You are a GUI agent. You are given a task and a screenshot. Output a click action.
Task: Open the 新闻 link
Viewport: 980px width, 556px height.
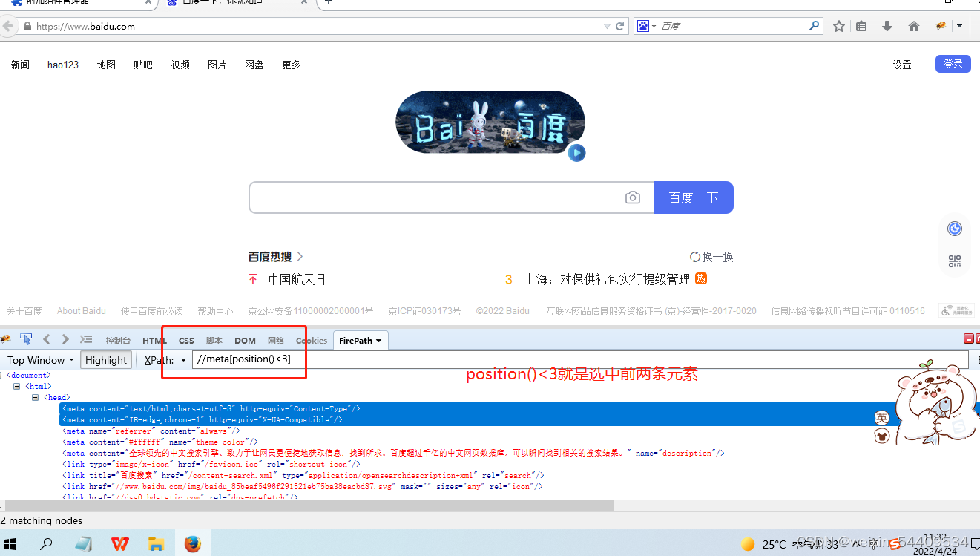click(20, 65)
